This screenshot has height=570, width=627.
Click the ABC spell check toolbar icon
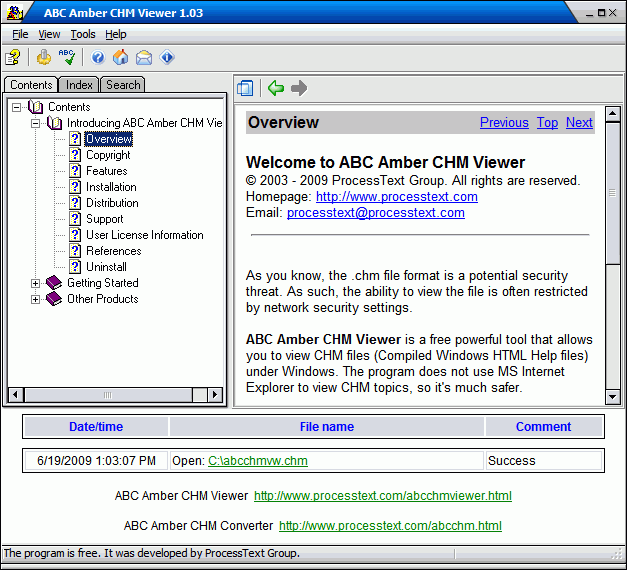(67, 57)
